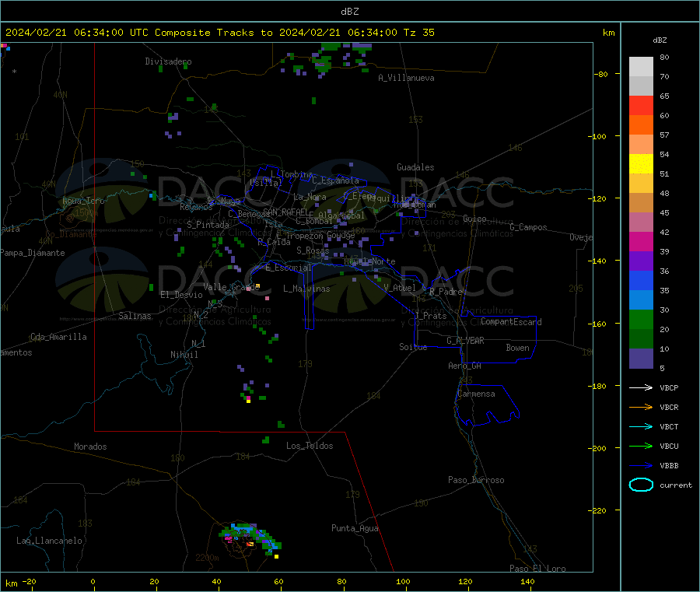Click the 'Bowen' map label
Viewport: 700px width, 592px height.
click(517, 348)
